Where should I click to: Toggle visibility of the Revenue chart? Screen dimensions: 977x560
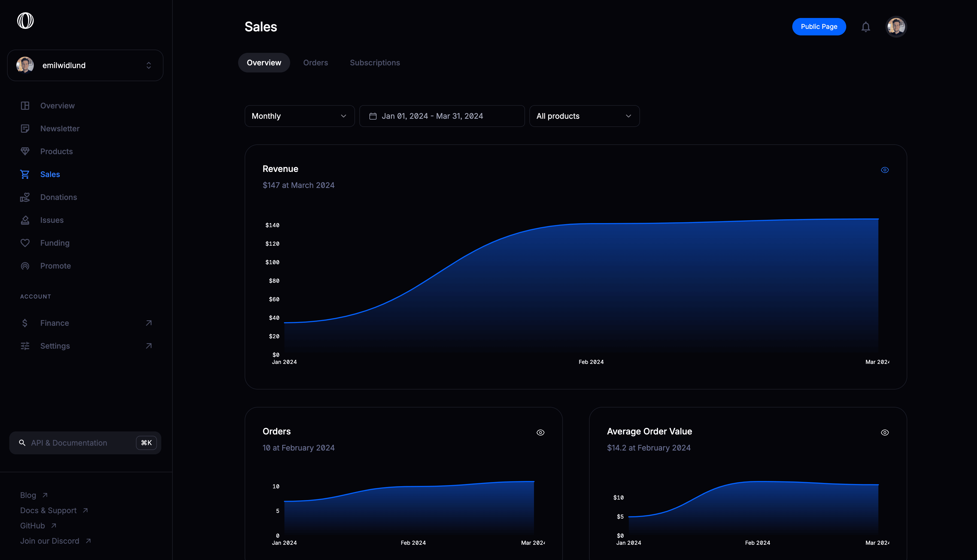coord(885,170)
